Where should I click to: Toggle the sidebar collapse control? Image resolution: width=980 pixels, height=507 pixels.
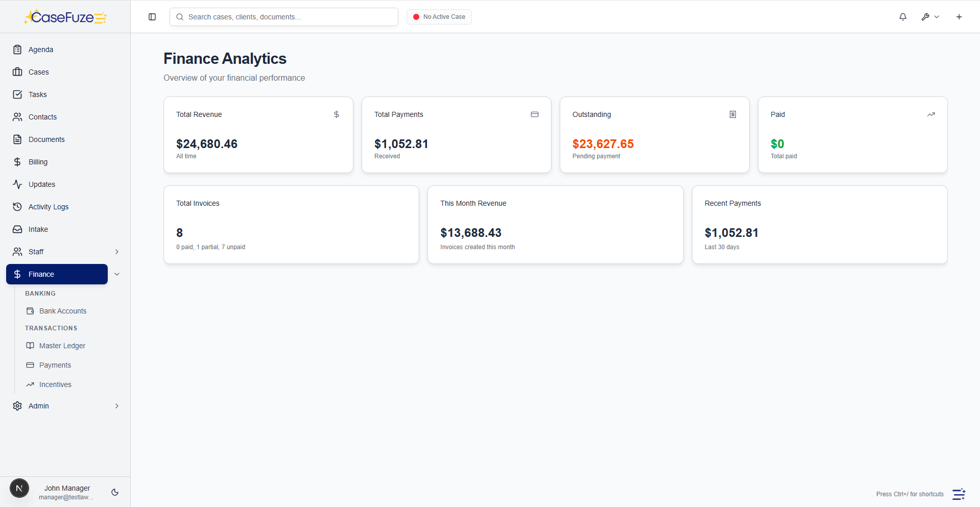click(152, 17)
